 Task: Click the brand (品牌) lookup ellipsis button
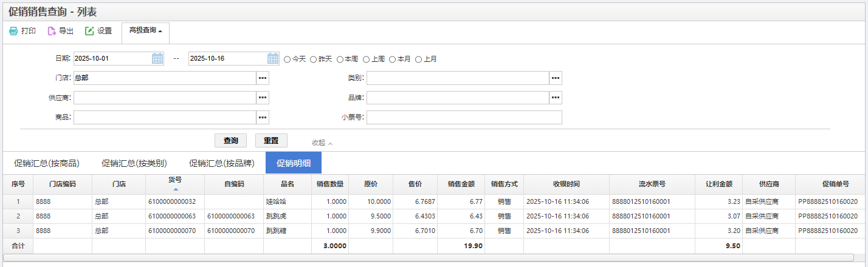(556, 98)
